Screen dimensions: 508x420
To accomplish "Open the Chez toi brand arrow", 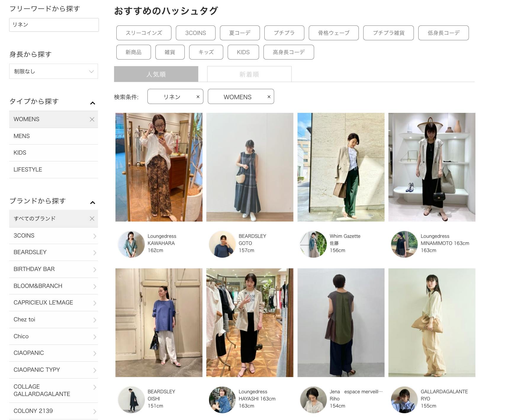I will click(x=95, y=320).
